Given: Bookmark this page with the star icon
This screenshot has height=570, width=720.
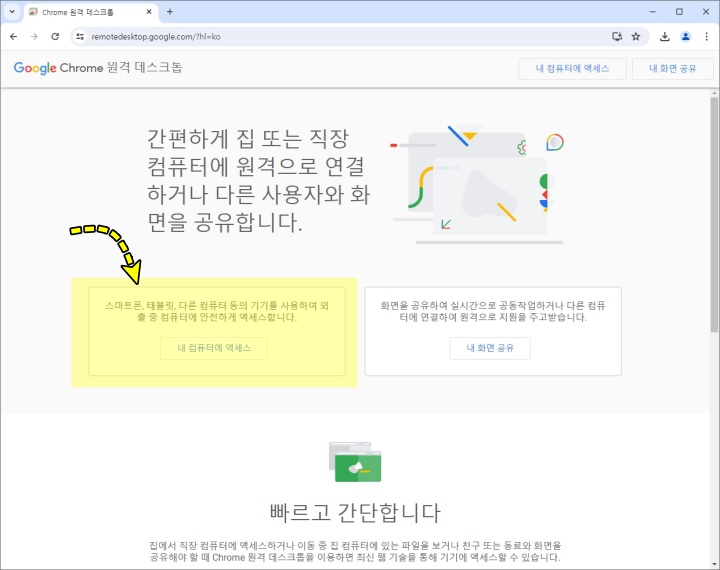Looking at the screenshot, I should pyautogui.click(x=636, y=36).
